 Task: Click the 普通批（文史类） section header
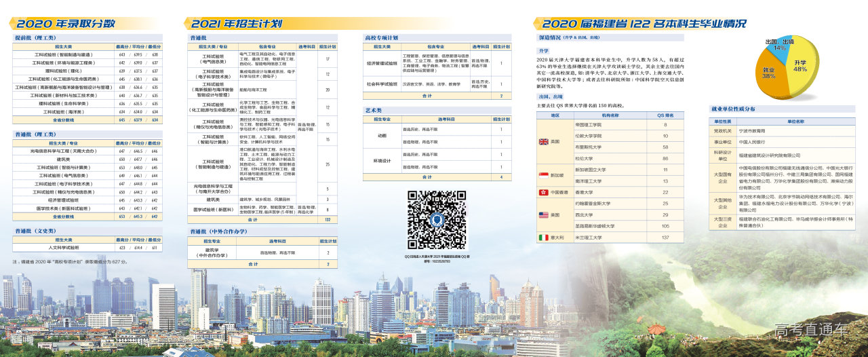pyautogui.click(x=35, y=231)
